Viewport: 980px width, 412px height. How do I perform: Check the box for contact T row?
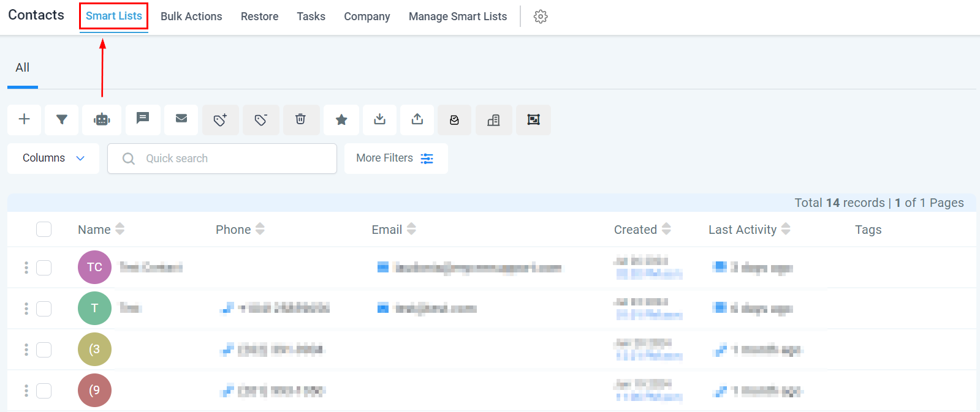tap(44, 309)
